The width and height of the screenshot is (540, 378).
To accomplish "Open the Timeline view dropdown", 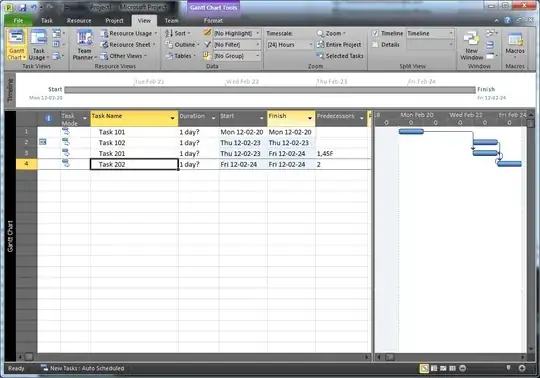I will (x=451, y=33).
